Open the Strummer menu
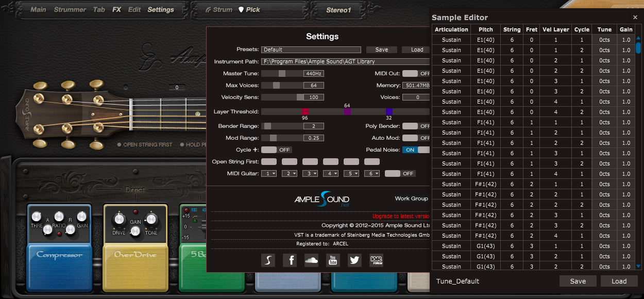 point(70,9)
